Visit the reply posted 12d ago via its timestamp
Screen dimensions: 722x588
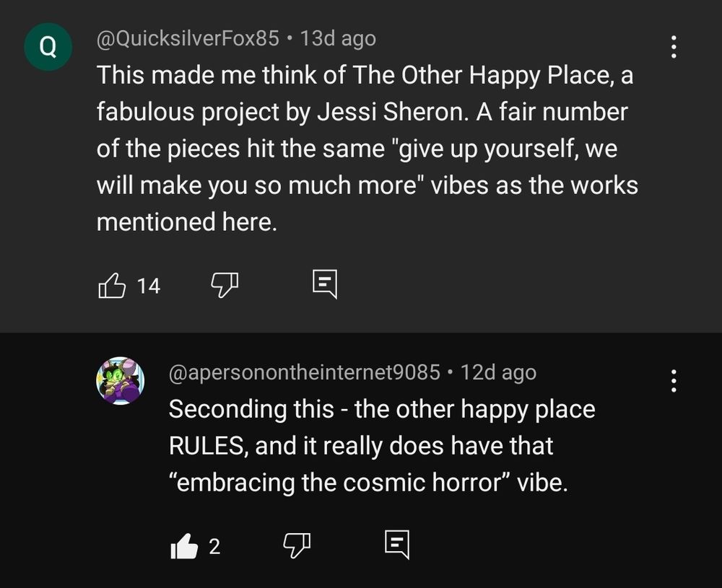point(501,372)
